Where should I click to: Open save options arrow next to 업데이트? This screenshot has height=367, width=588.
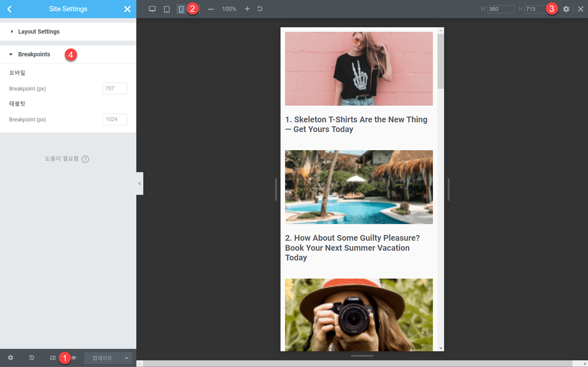[x=127, y=358]
